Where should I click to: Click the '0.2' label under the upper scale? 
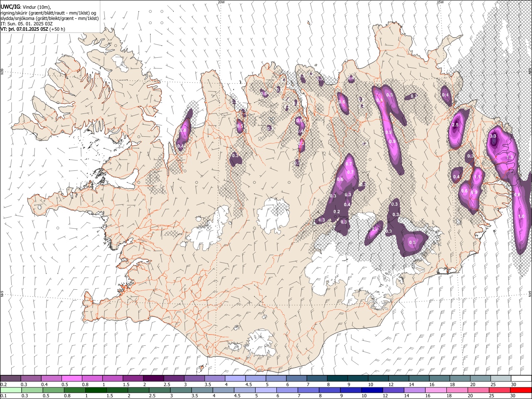pos(4,384)
